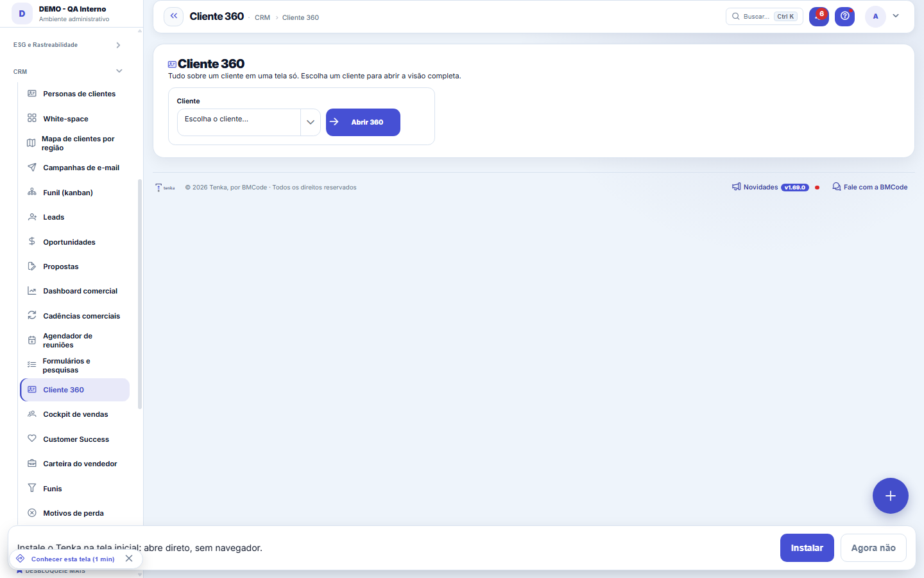Click the Personas de clientes icon

(x=32, y=94)
